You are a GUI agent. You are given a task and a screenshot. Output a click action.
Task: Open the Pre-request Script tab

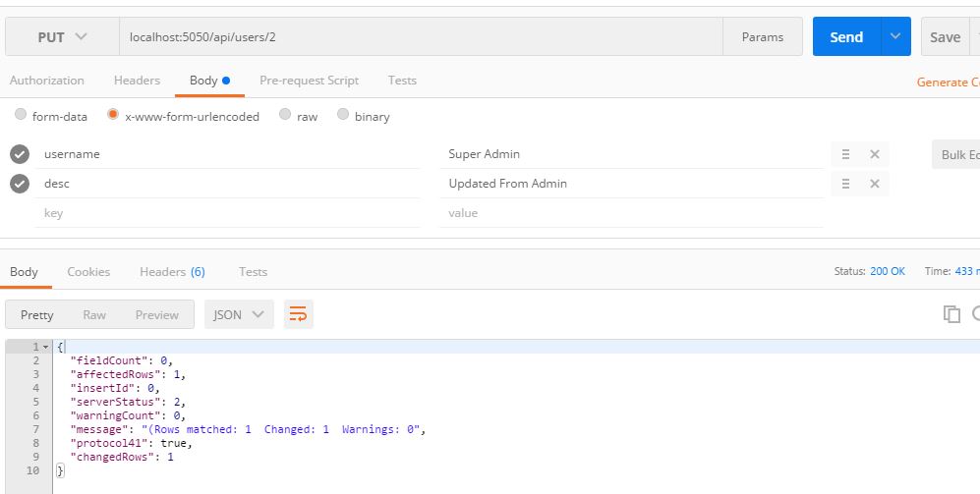click(x=309, y=81)
